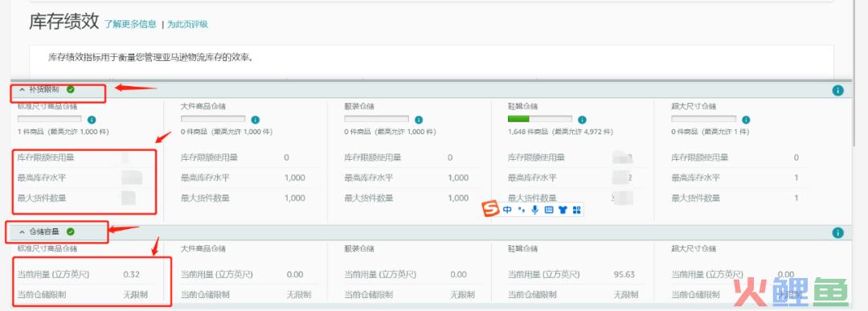This screenshot has width=868, height=311.
Task: Open Sogou soft keyboard icon
Action: 549,210
